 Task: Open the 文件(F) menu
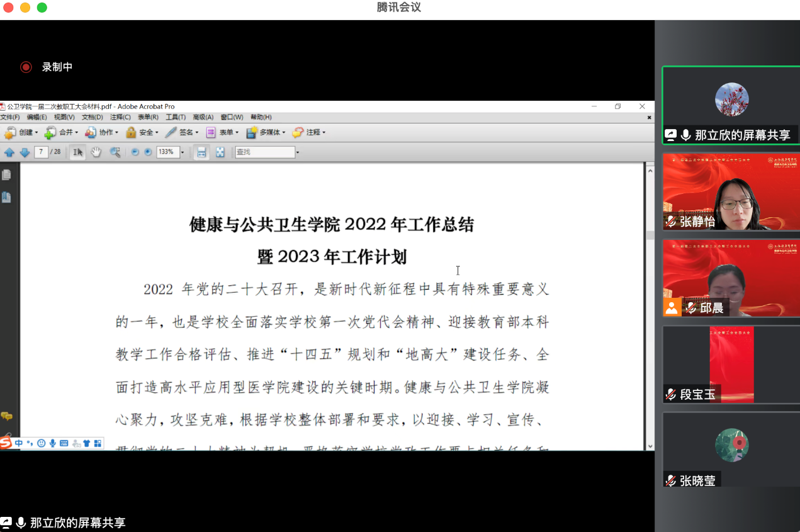(x=9, y=117)
